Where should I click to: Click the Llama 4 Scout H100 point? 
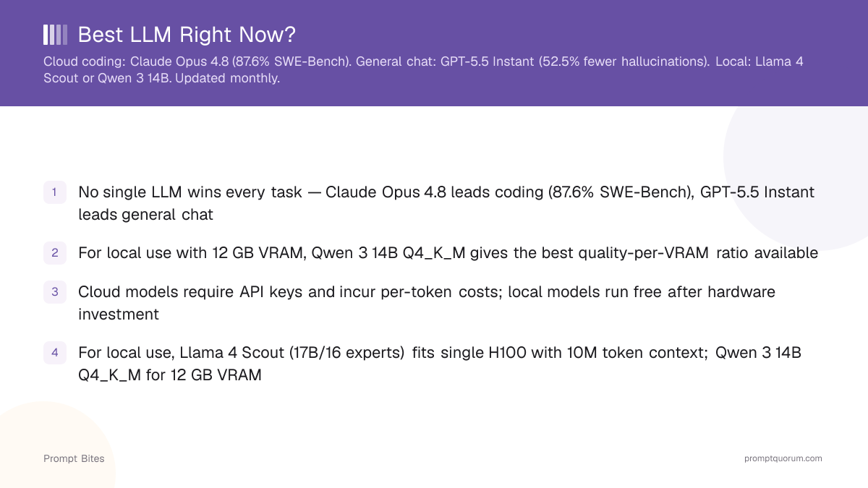[x=440, y=364]
